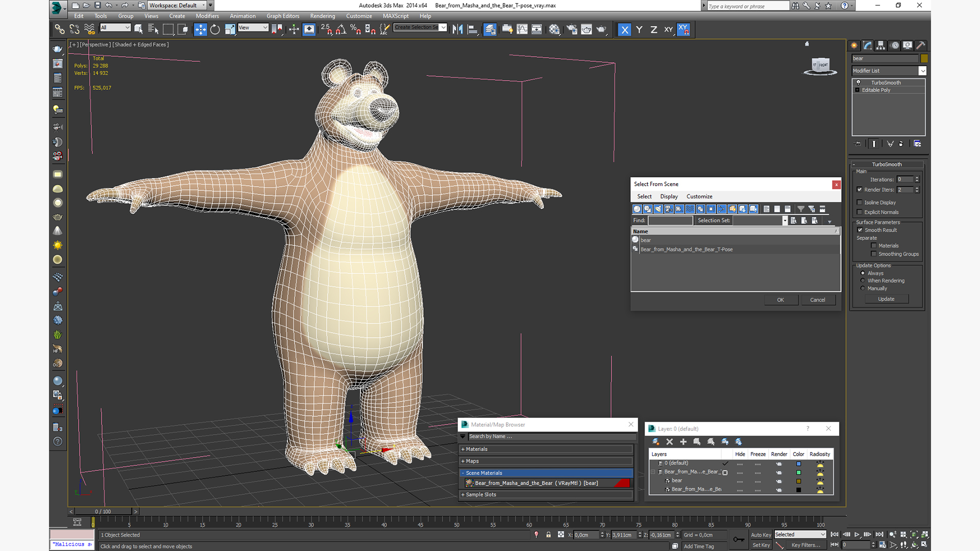Image resolution: width=980 pixels, height=551 pixels.
Task: Click Pin Stack icon under modifier stack
Action: [x=857, y=144]
